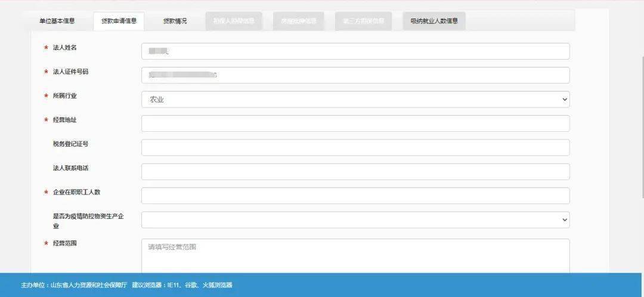Open the 吸纳就业人数信息 tab
The image size is (644, 297).
434,21
